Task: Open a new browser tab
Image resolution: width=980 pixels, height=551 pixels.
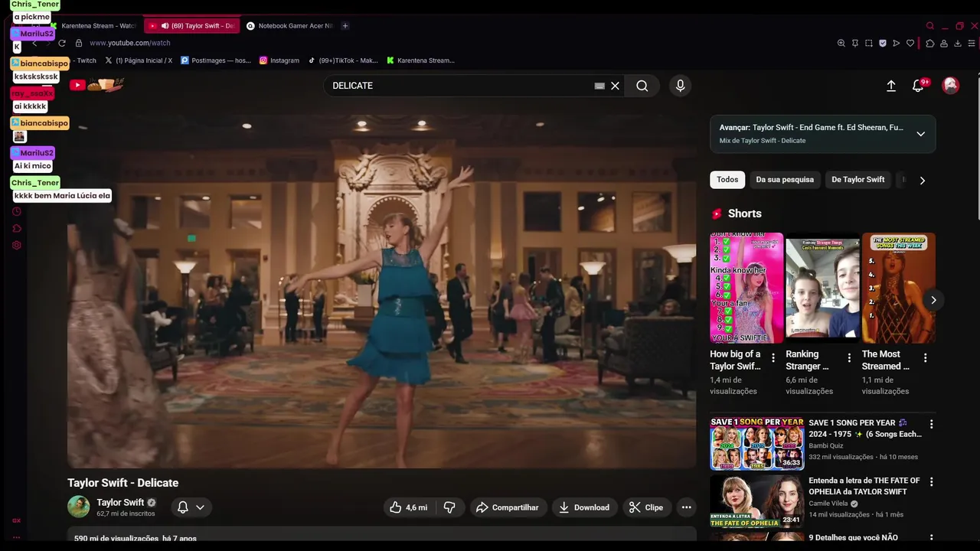Action: tap(345, 26)
